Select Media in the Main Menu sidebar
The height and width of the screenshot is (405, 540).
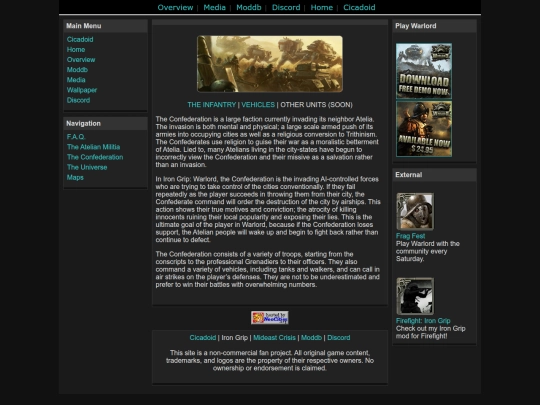[76, 80]
